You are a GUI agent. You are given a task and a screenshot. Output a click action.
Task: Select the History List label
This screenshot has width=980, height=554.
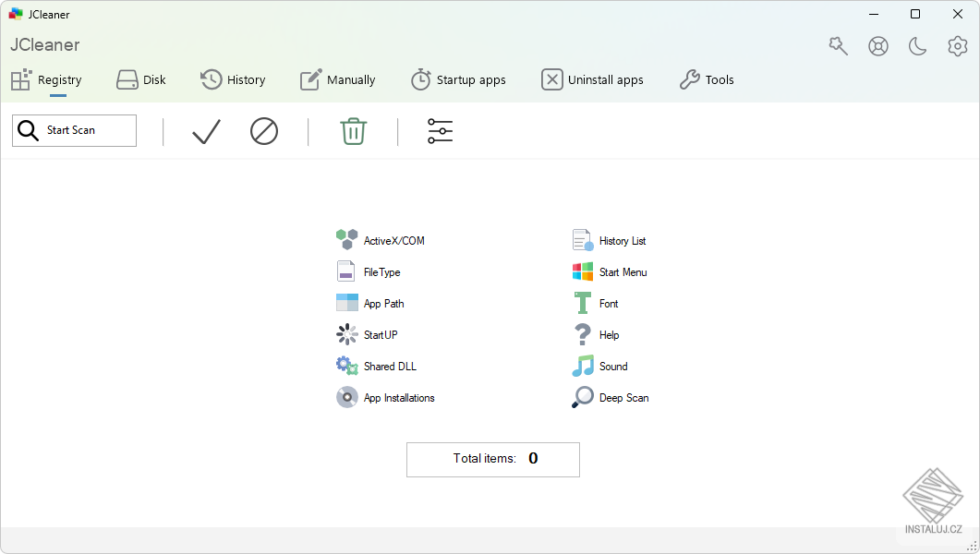[623, 240]
